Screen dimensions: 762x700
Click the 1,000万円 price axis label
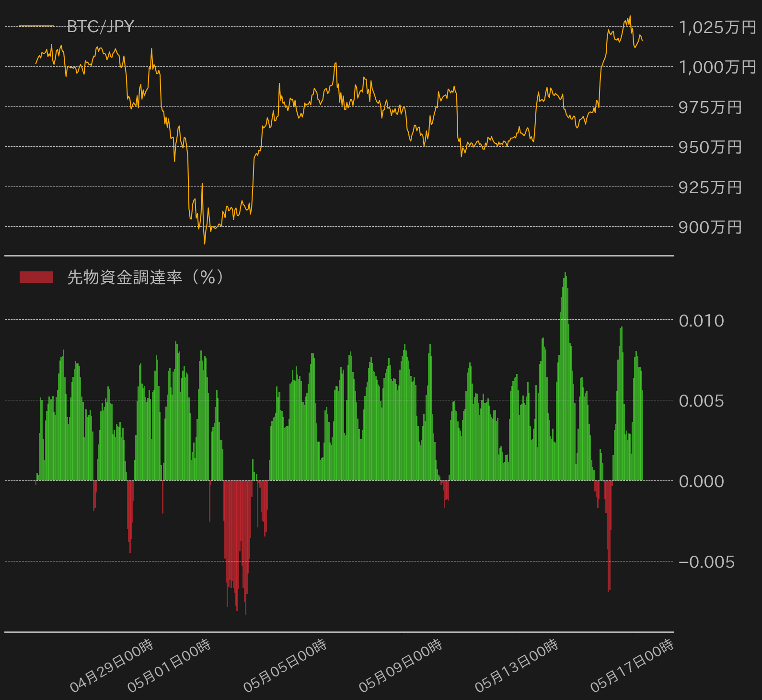pos(717,67)
